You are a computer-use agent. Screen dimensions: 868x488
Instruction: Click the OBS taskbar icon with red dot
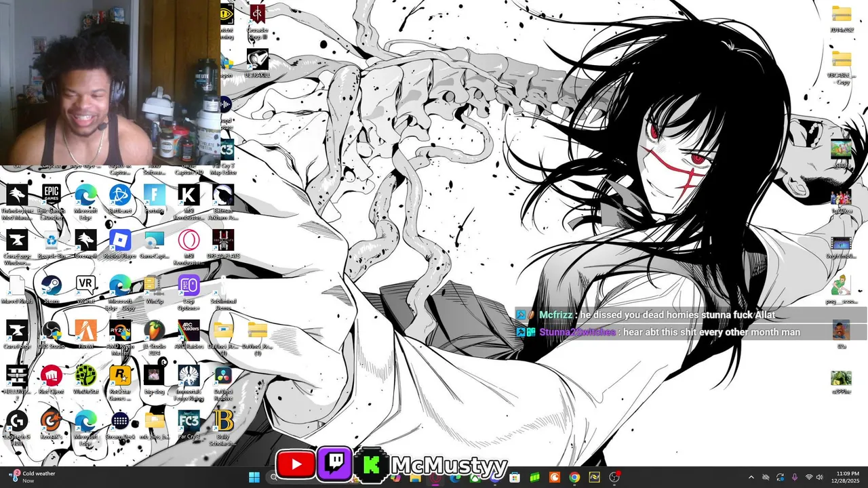tap(614, 478)
